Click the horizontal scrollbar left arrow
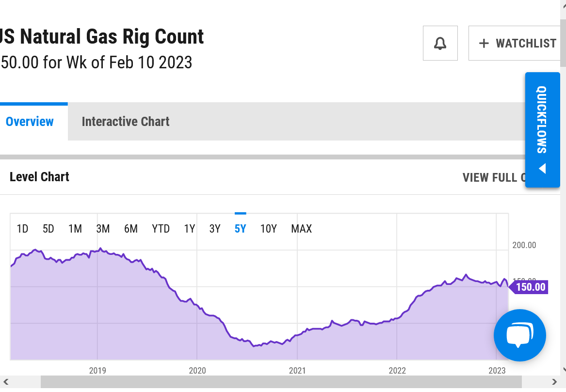 6,382
